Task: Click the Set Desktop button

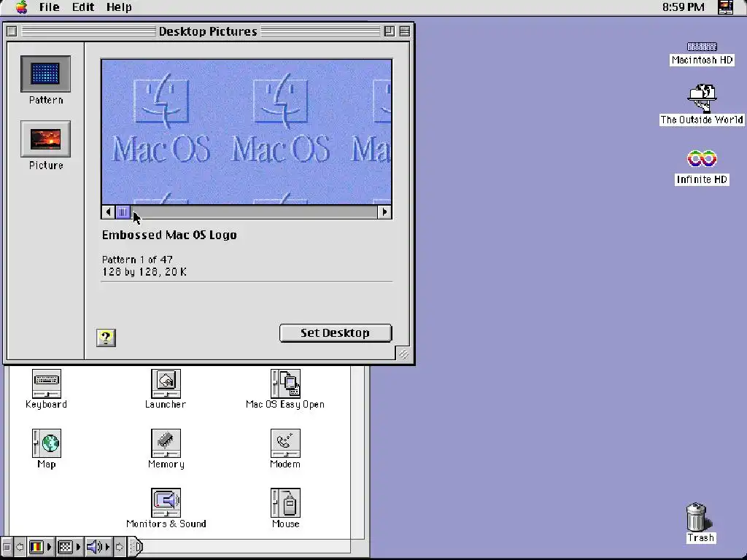Action: click(336, 332)
